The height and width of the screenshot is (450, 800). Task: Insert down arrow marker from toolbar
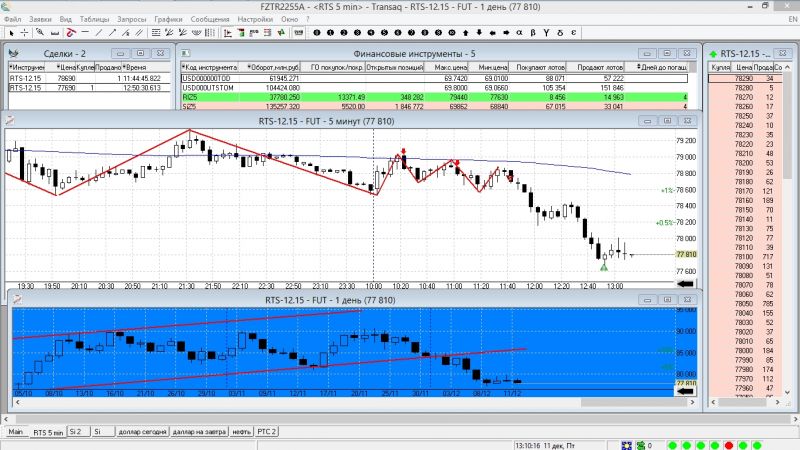[x=479, y=33]
